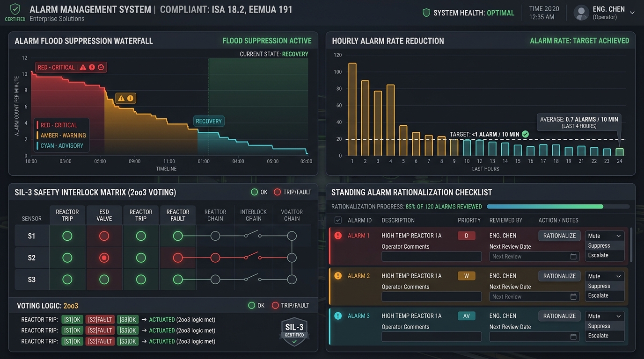Click the System Health shield icon
The height and width of the screenshot is (359, 644).
426,13
